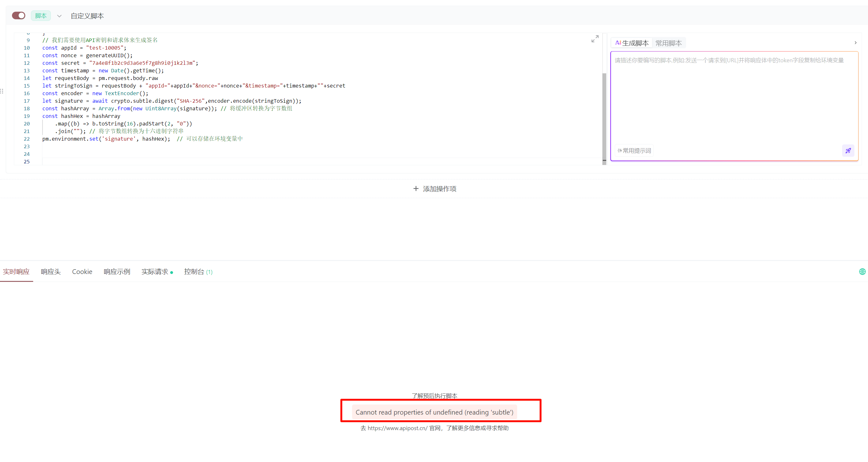Send prompt with the rocket icon
Viewport: 868px width, 462px height.
point(848,150)
